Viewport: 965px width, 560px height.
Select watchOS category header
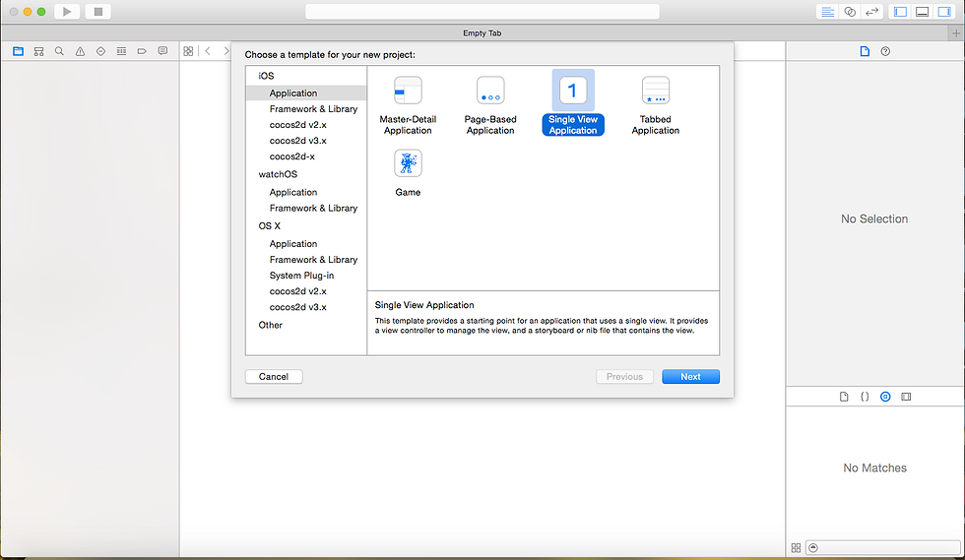pos(278,174)
